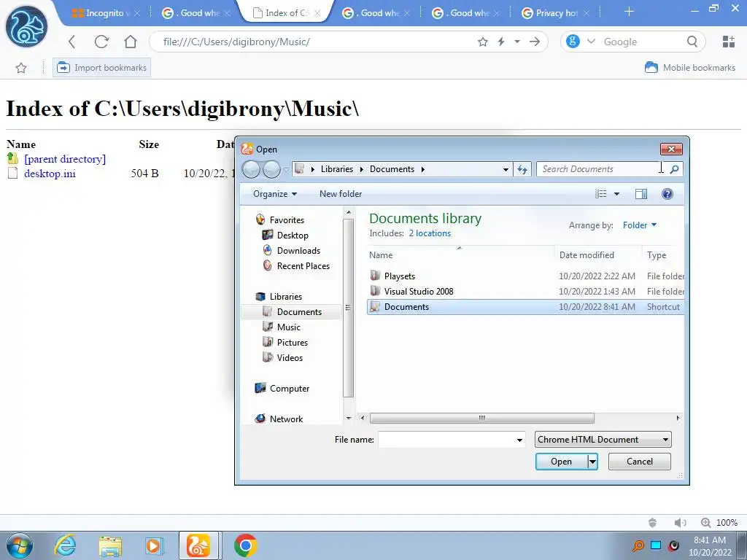Screen dimensions: 747x560
Task: Open the browser home page icon
Action: [x=131, y=42]
